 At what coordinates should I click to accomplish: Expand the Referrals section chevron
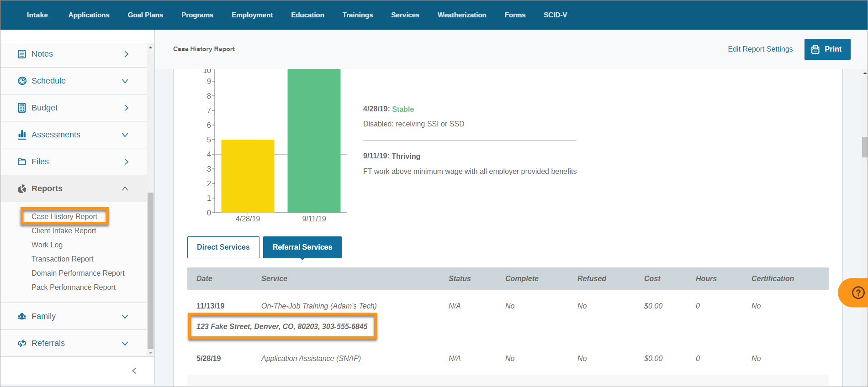(125, 343)
